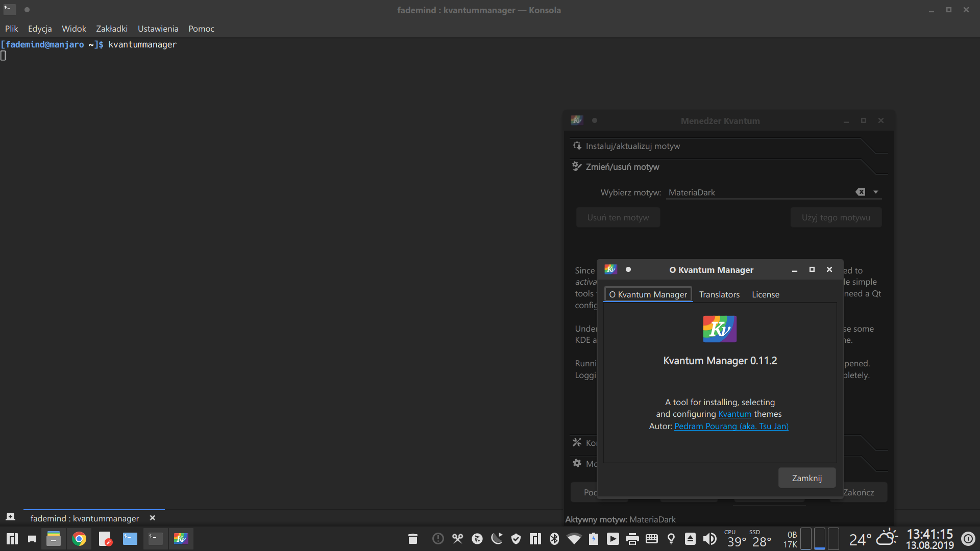Open the Kvantum logo in the About dialog
This screenshot has width=980, height=551.
[x=719, y=329]
